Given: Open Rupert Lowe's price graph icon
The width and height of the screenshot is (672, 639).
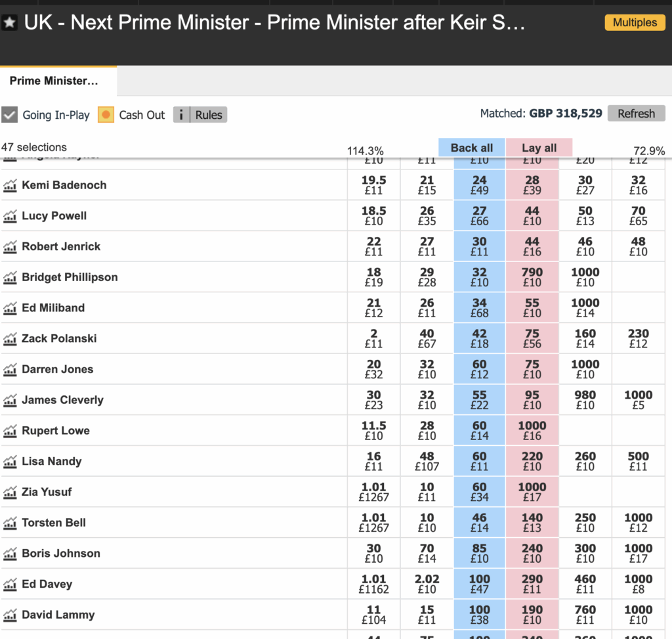Looking at the screenshot, I should (10, 431).
